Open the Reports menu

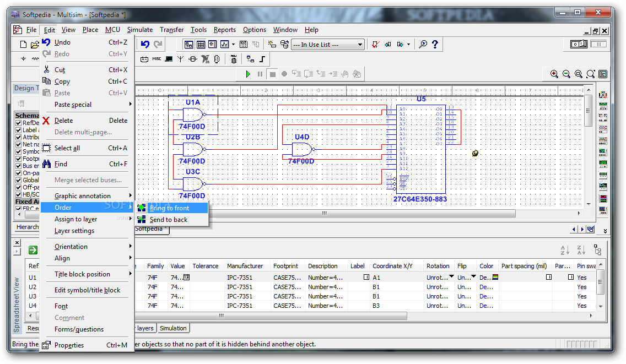[224, 30]
